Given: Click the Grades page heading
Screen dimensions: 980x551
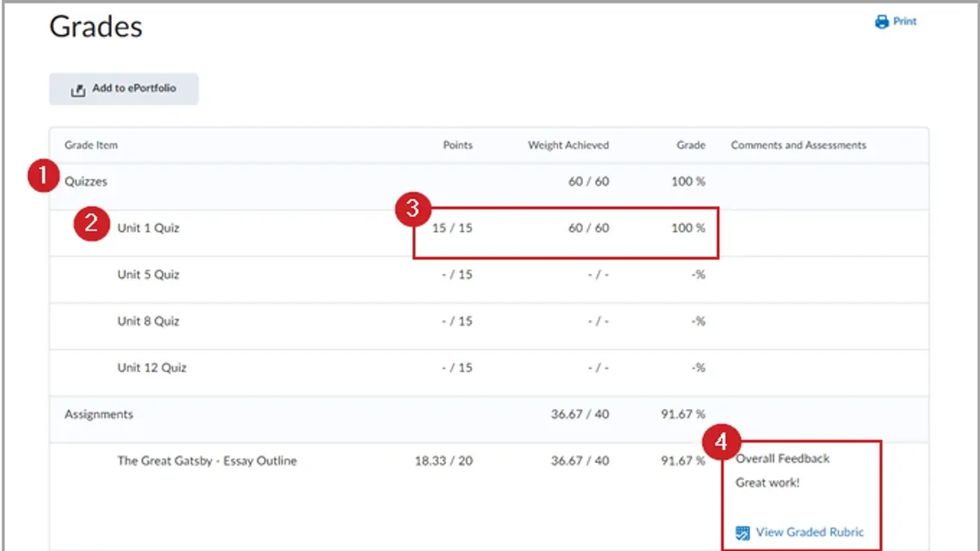Looking at the screenshot, I should (96, 26).
